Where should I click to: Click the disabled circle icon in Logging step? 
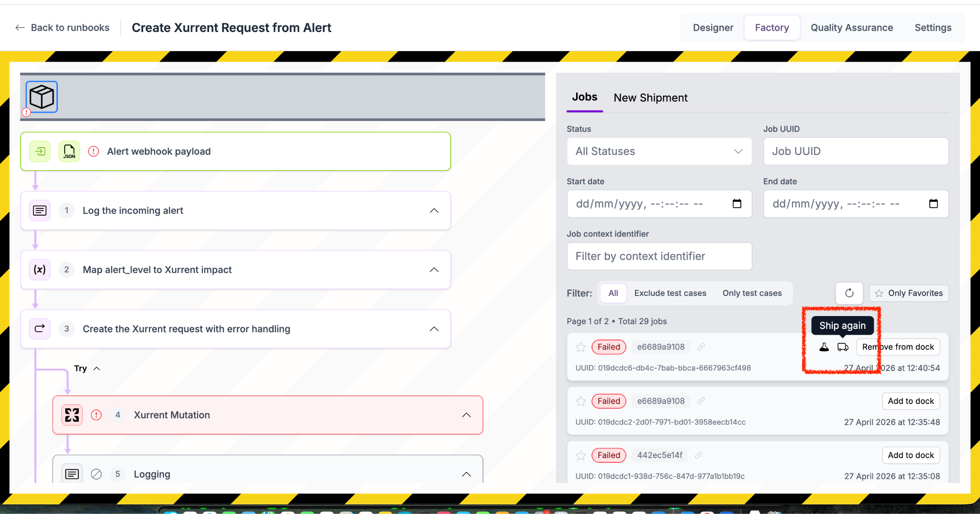pyautogui.click(x=96, y=474)
